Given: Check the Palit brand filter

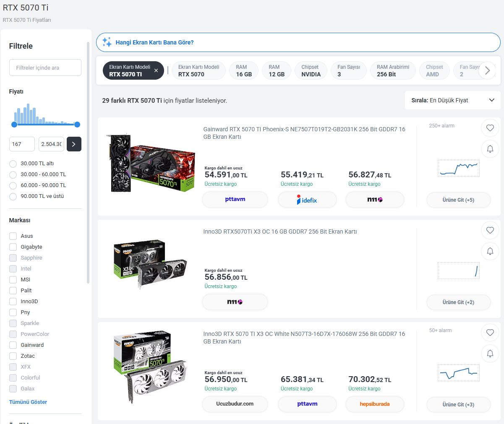Looking at the screenshot, I should [13, 291].
